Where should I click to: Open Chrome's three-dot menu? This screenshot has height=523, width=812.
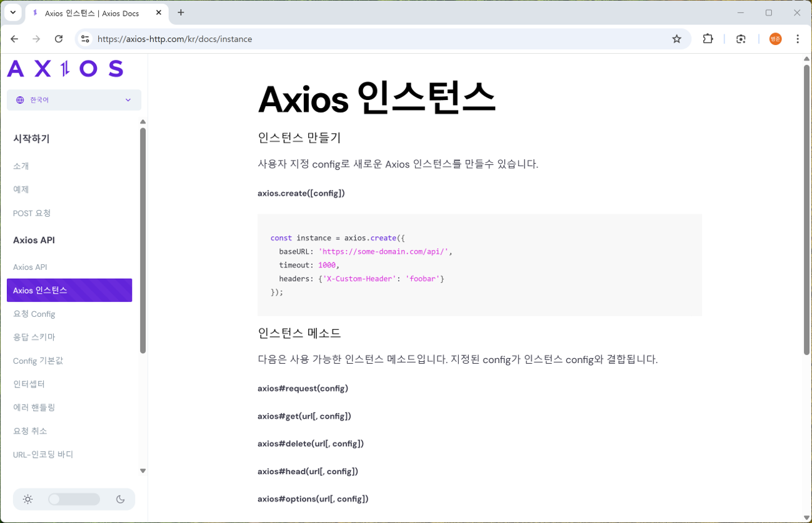[798, 39]
